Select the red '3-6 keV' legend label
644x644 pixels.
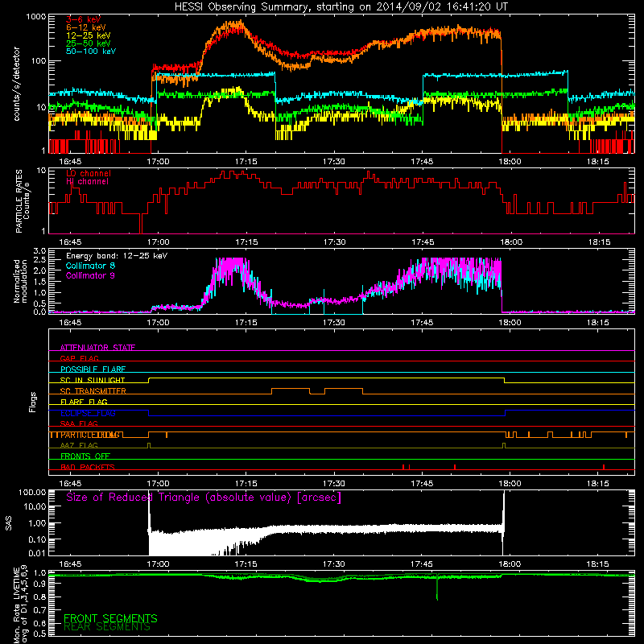point(84,19)
